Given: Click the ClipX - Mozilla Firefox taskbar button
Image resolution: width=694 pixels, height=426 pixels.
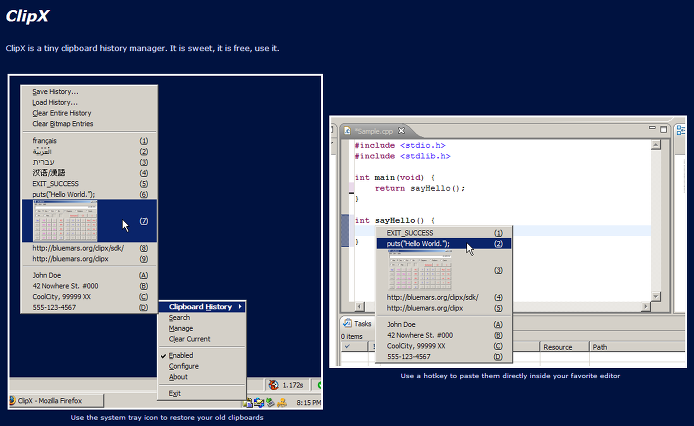Looking at the screenshot, I should 56,401.
